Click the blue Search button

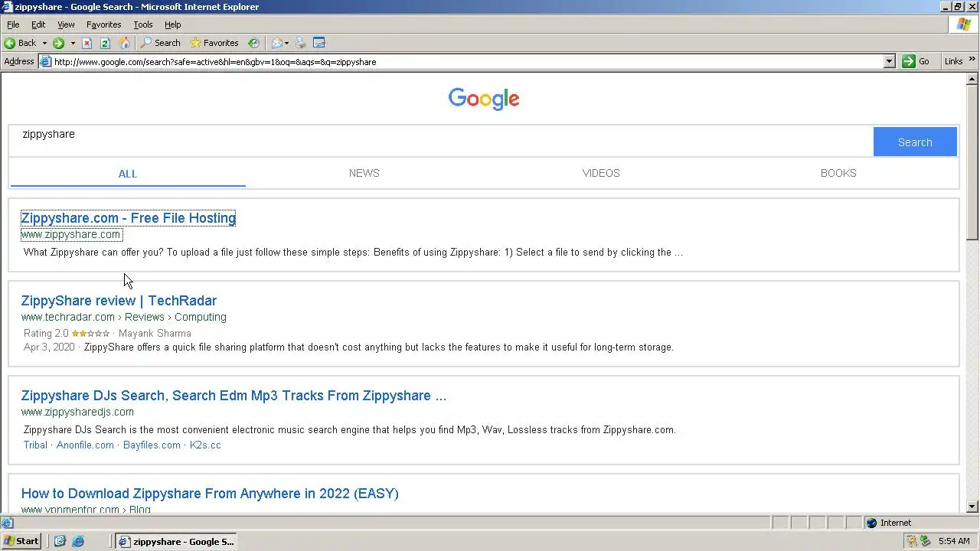point(915,142)
